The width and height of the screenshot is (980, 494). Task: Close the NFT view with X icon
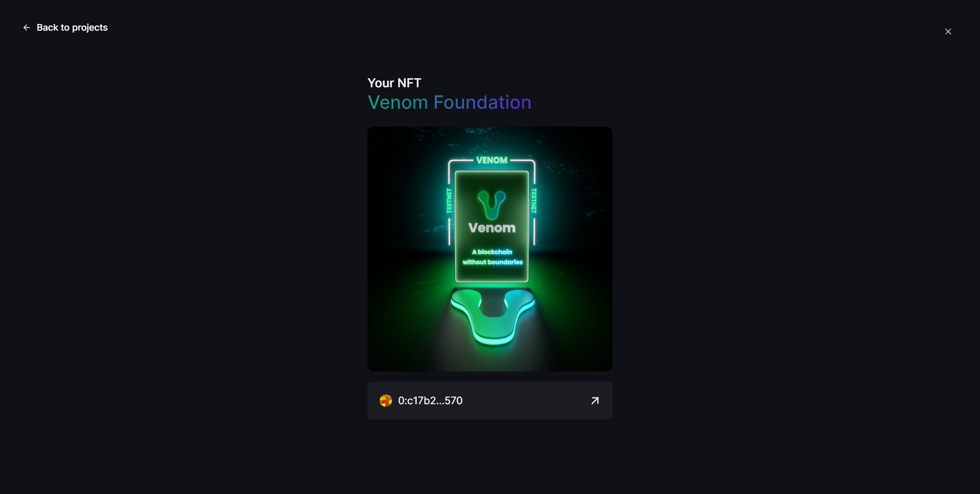(948, 32)
